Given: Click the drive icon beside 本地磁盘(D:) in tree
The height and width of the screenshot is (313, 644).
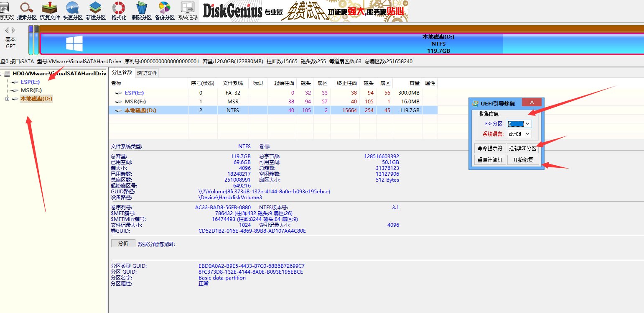Looking at the screenshot, I should coord(15,99).
